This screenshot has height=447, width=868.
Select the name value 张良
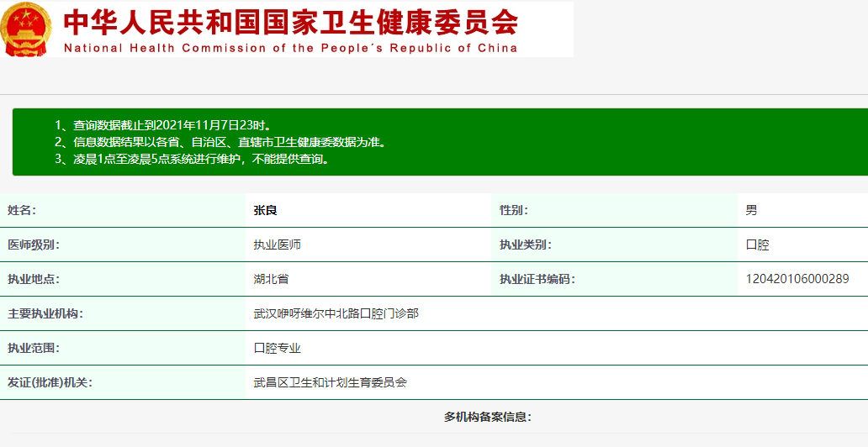click(x=265, y=211)
